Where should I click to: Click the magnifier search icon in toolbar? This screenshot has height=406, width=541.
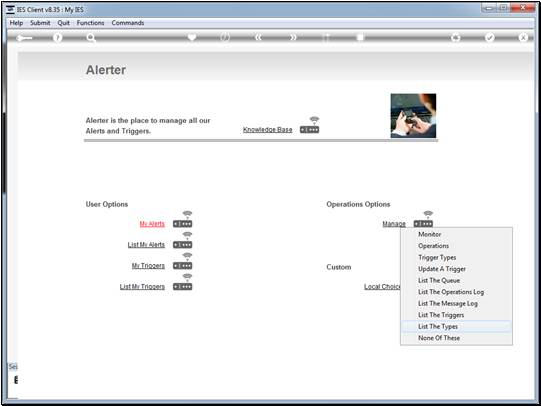(91, 37)
